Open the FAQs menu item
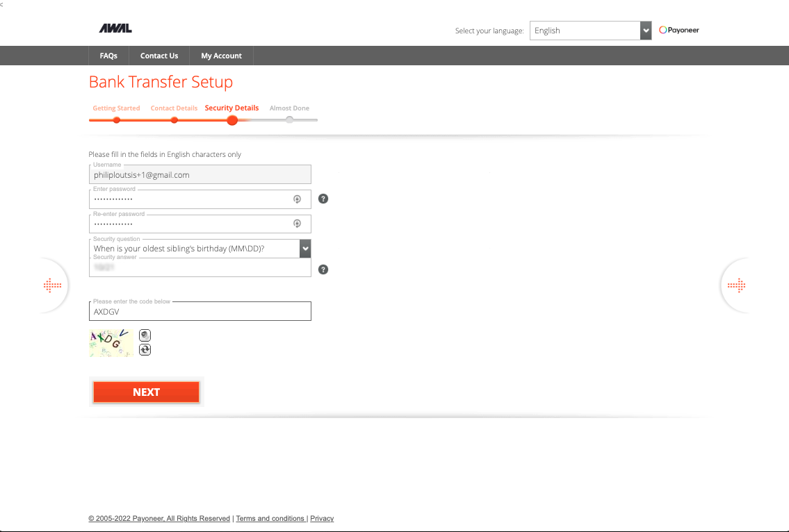The width and height of the screenshot is (789, 532). pos(108,56)
